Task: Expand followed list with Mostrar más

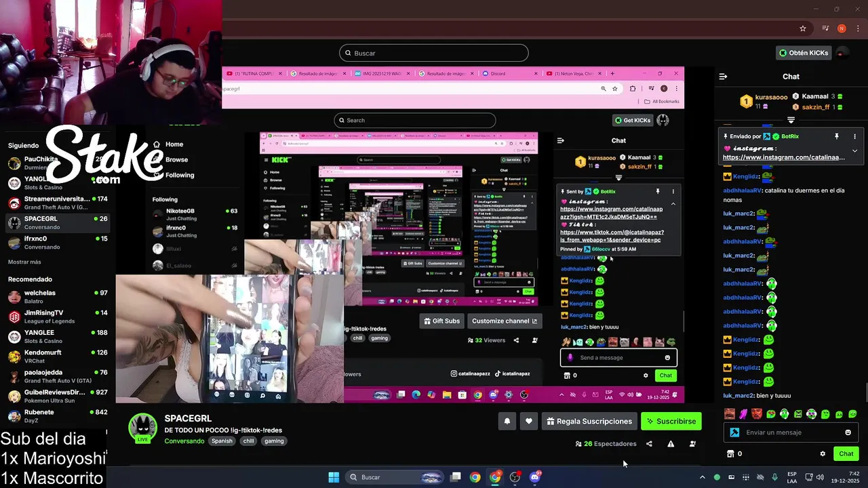Action: pos(24,262)
